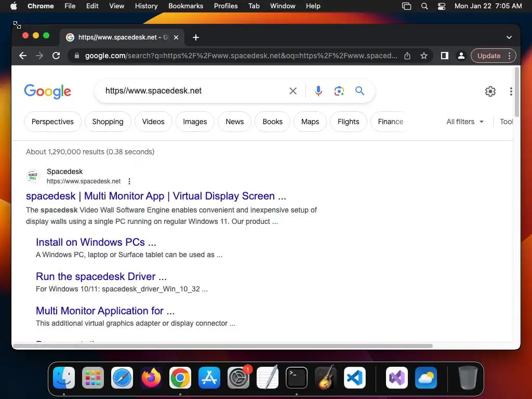Open Google quick settings gear
This screenshot has height=399, width=532.
coord(490,91)
